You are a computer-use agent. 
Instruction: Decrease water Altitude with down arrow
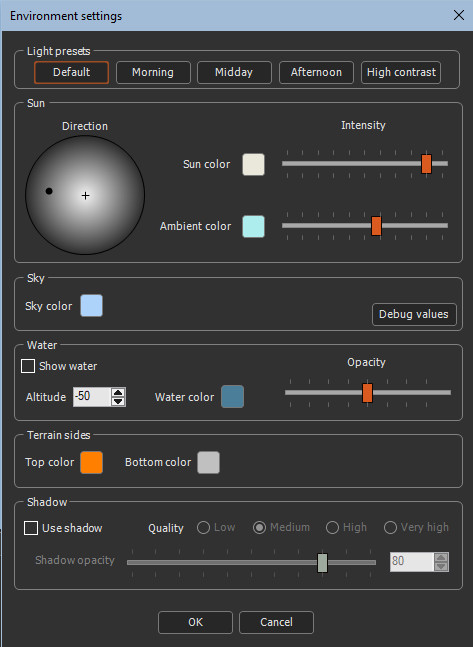point(118,401)
